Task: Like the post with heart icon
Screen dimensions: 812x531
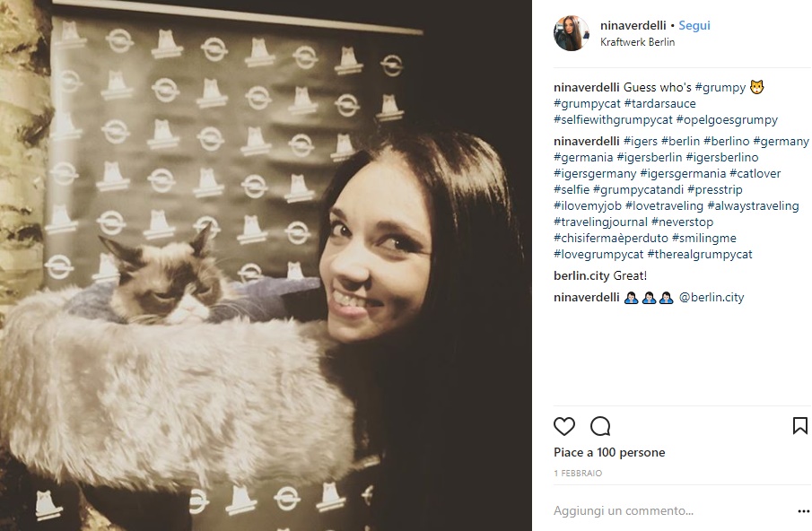Action: 564,426
